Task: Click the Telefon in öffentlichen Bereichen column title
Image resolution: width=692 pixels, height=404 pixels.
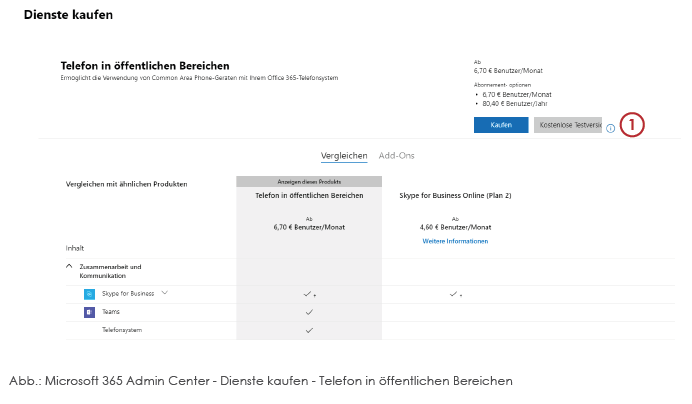Action: (309, 195)
